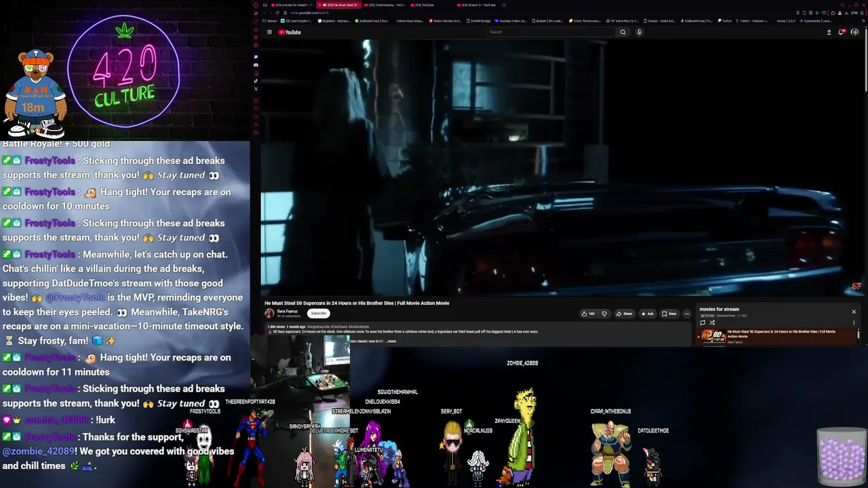
Task: Focus the YouTube search field
Action: pyautogui.click(x=552, y=32)
